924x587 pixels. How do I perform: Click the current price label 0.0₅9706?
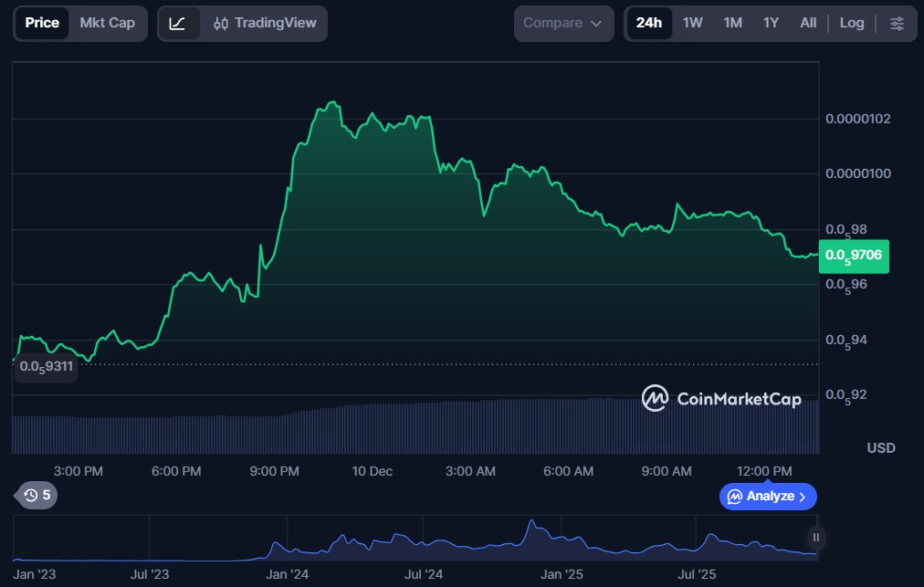pyautogui.click(x=853, y=255)
